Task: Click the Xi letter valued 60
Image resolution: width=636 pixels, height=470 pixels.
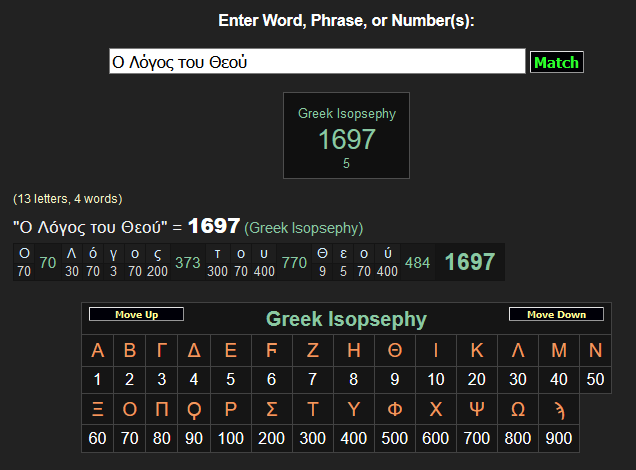Action: pos(97,410)
